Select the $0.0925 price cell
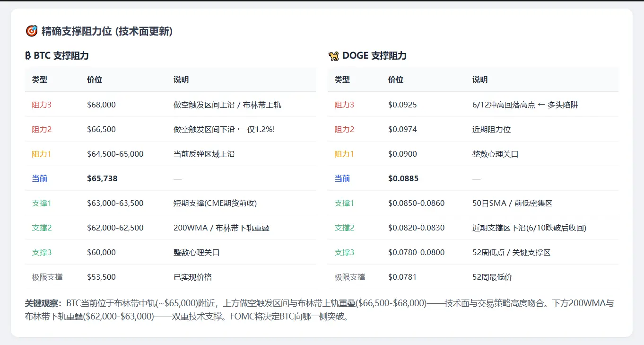Viewport: 644px width, 345px height. pyautogui.click(x=402, y=105)
